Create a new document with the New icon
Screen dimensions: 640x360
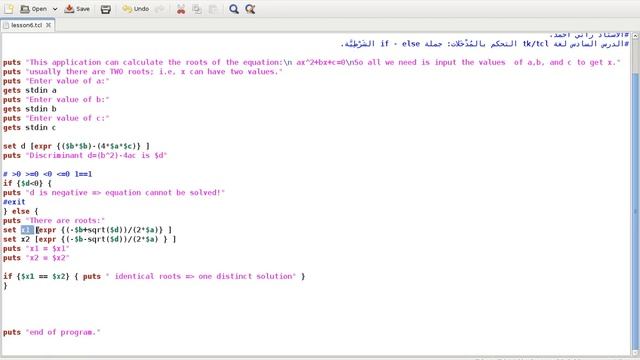tap(9, 9)
